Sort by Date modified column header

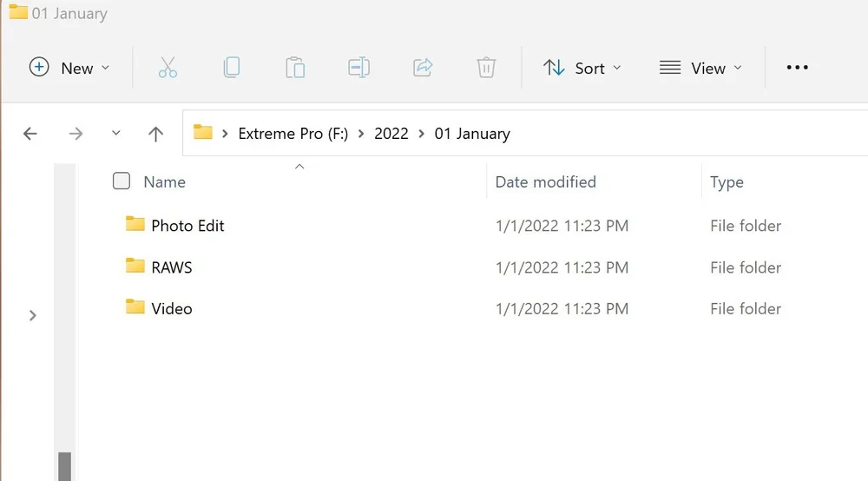click(545, 182)
